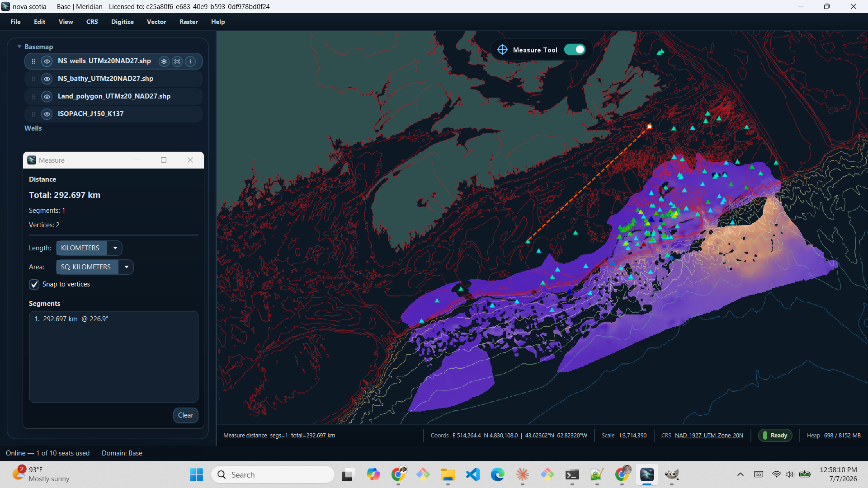
Task: Open the CRS menu
Action: [92, 22]
